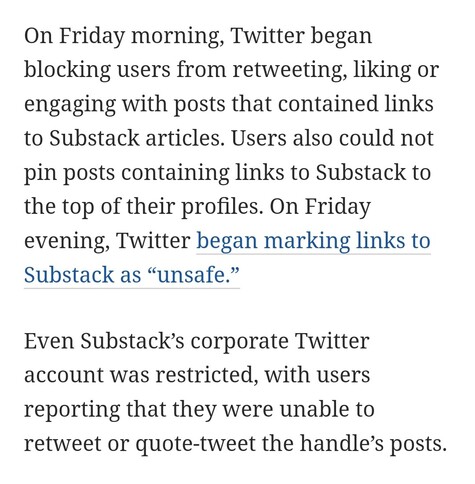Click the word 'profiles' in the article

point(220,207)
